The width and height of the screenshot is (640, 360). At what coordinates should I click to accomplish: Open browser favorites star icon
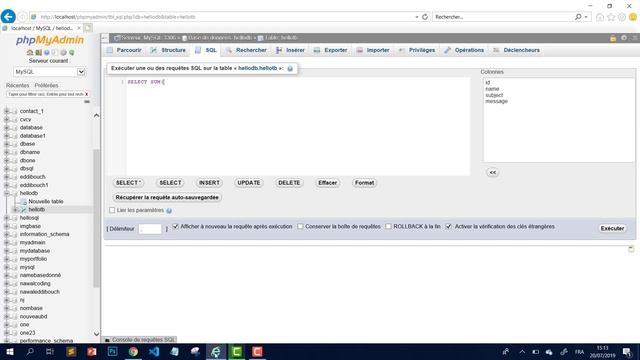[611, 17]
